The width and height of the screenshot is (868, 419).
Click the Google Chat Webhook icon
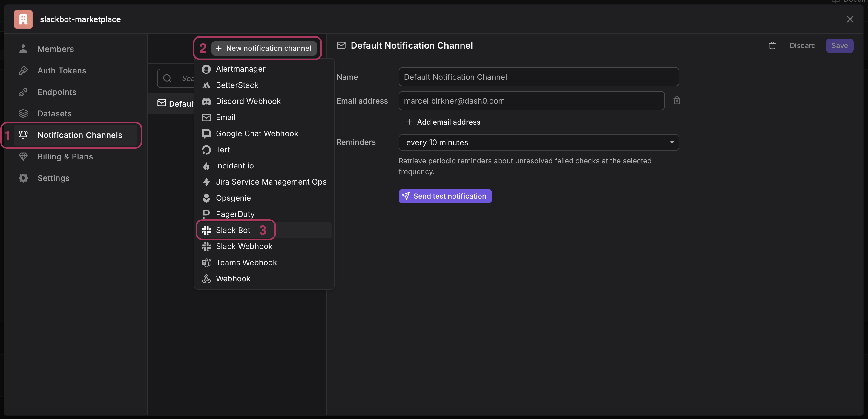(x=206, y=134)
